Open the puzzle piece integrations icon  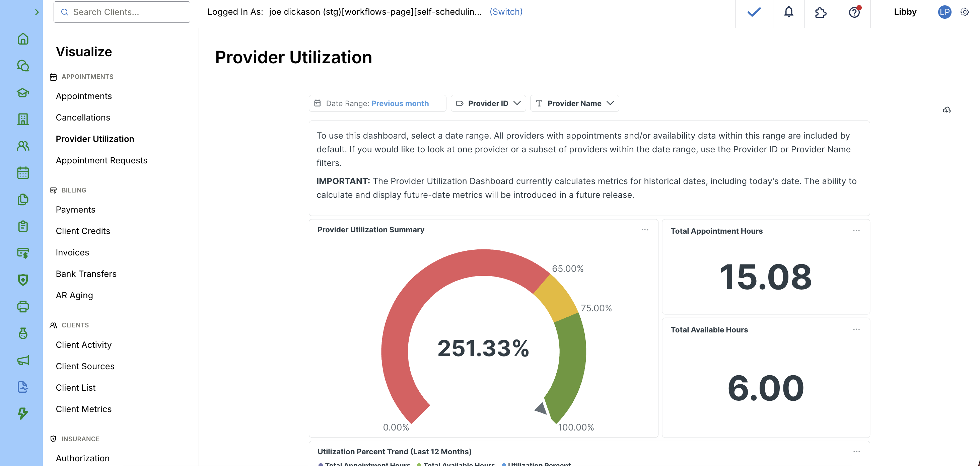[x=821, y=12]
